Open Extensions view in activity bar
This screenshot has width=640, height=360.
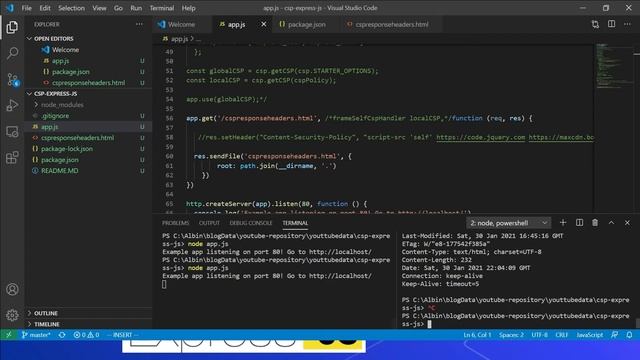click(12, 158)
